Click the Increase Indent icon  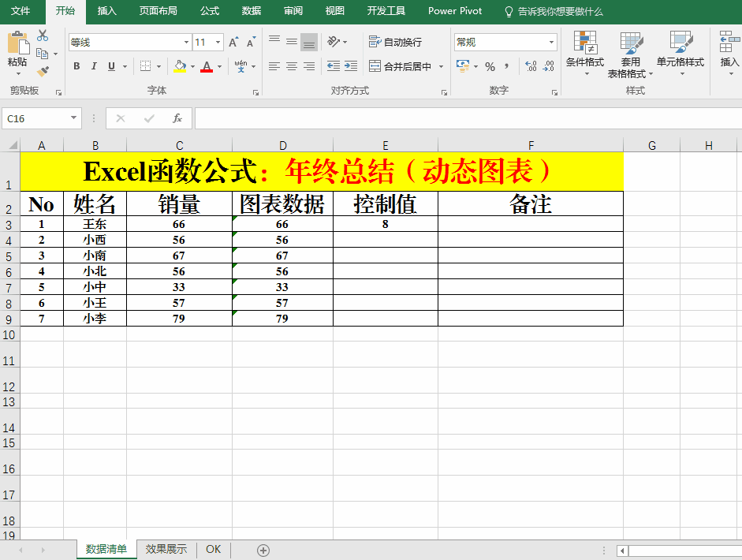[352, 66]
